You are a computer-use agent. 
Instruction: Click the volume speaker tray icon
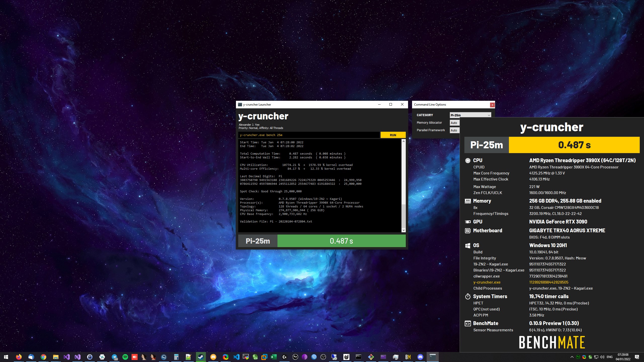[x=602, y=357]
